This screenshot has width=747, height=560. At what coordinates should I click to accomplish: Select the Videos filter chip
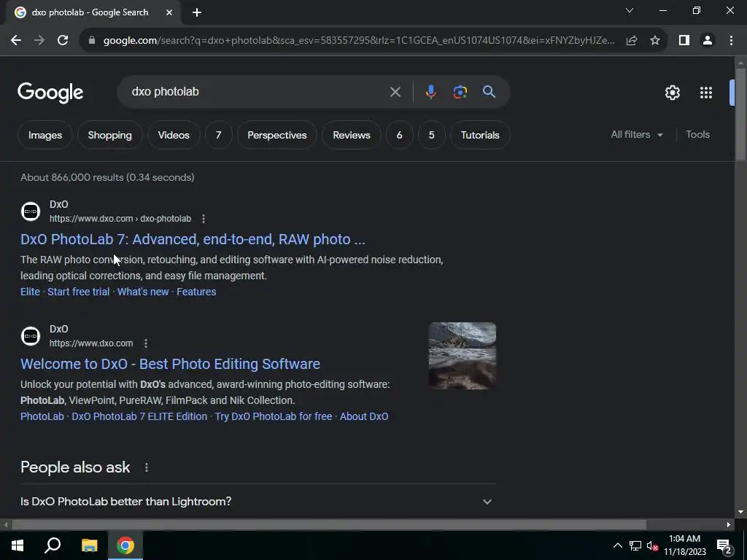[174, 135]
